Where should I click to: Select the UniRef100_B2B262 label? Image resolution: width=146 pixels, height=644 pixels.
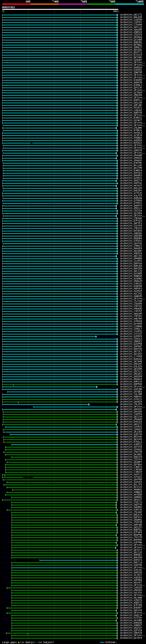(x=131, y=359)
